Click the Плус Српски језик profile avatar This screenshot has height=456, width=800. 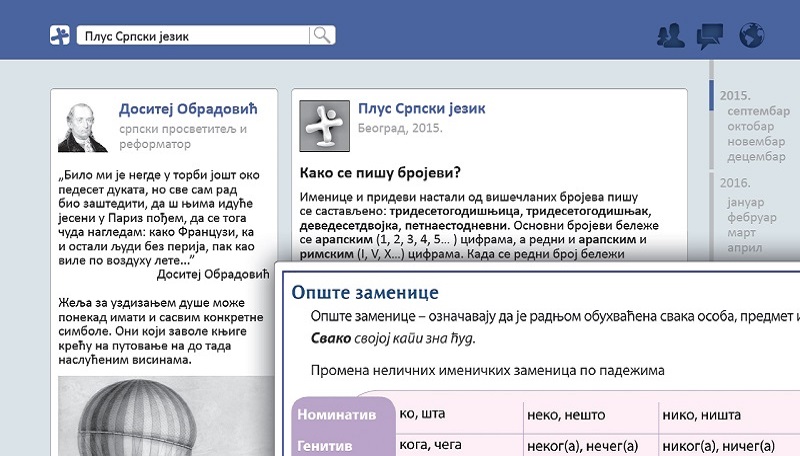click(x=324, y=127)
